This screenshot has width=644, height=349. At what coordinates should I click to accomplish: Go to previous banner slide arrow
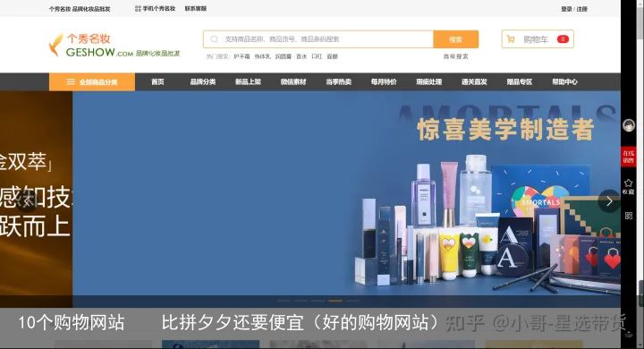pyautogui.click(x=27, y=201)
